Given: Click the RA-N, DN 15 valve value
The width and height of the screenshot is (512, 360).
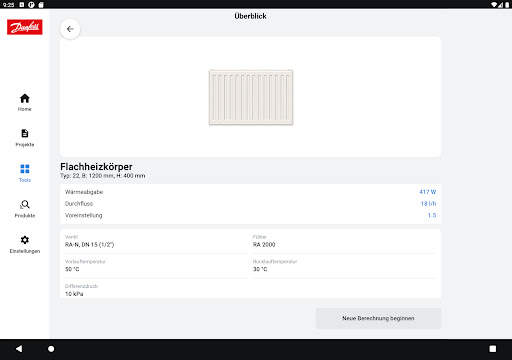Looking at the screenshot, I should pos(89,245).
